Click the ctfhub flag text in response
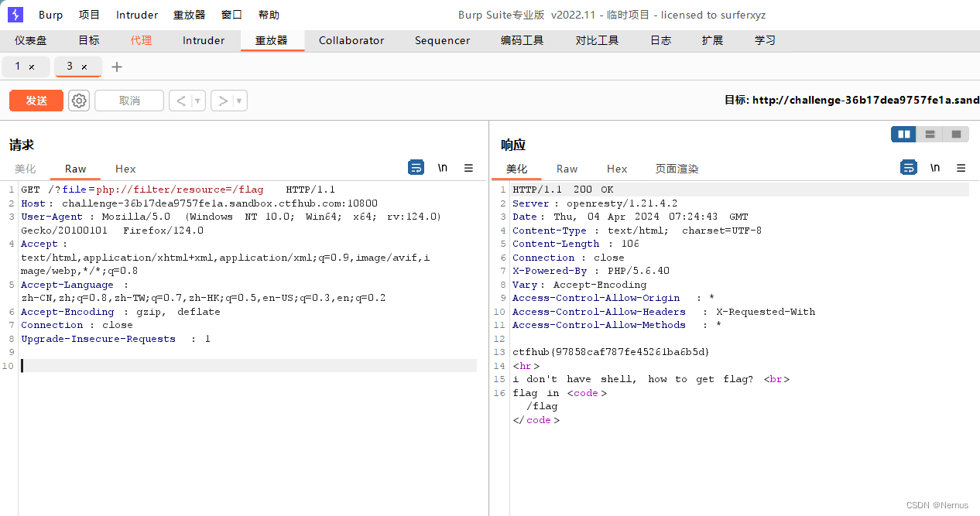The width and height of the screenshot is (980, 516). tap(611, 352)
